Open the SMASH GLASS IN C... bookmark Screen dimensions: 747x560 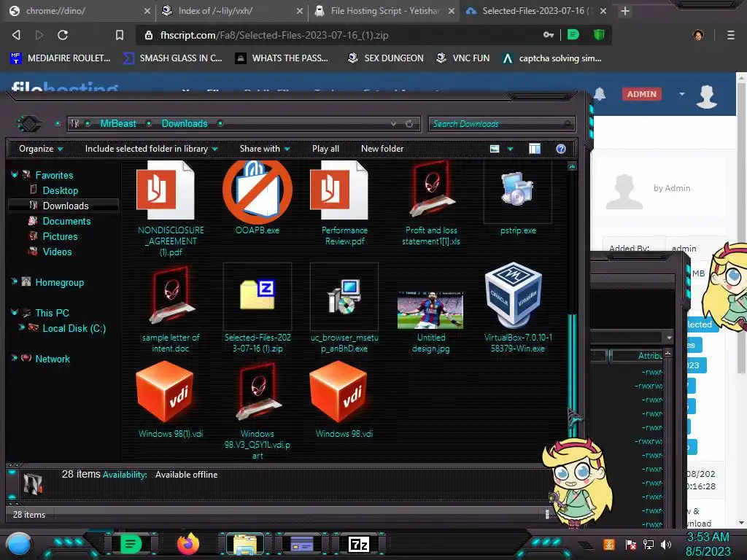pos(173,58)
